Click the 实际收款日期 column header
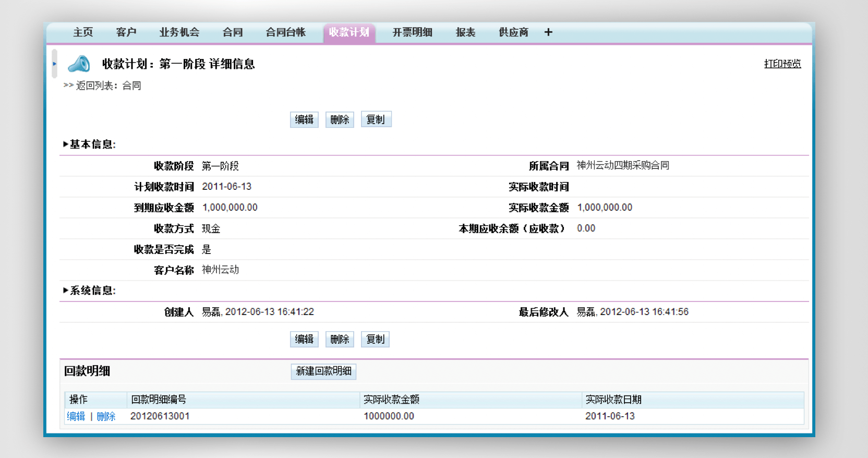868x458 pixels. coord(693,400)
